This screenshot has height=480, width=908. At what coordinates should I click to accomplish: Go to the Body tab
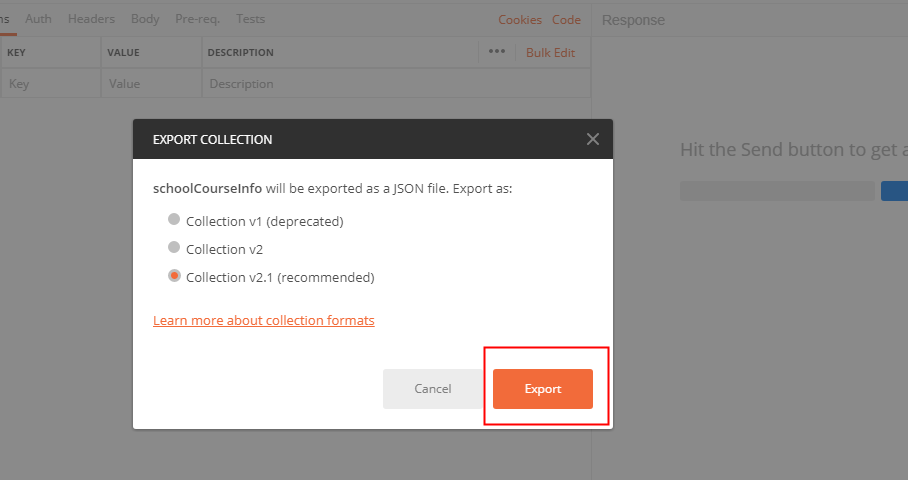pyautogui.click(x=145, y=19)
